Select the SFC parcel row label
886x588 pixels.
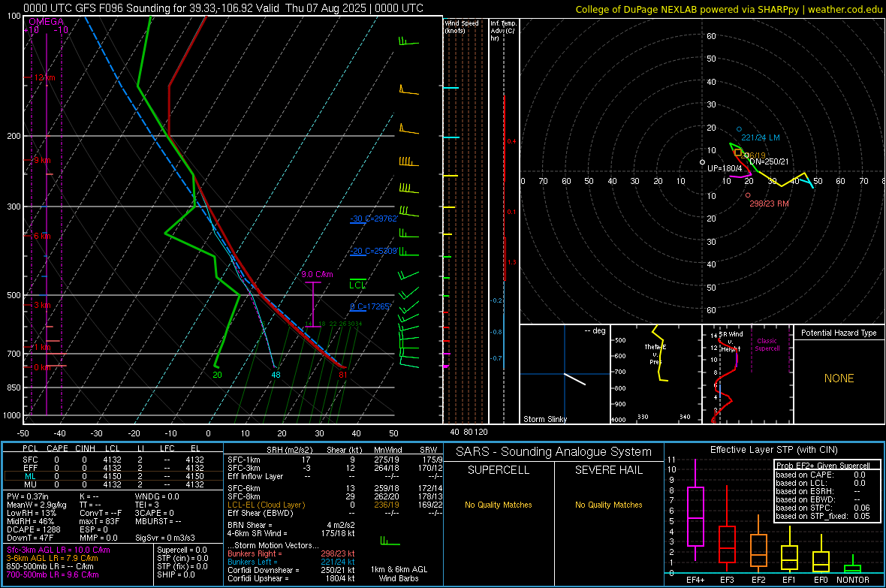[x=30, y=460]
